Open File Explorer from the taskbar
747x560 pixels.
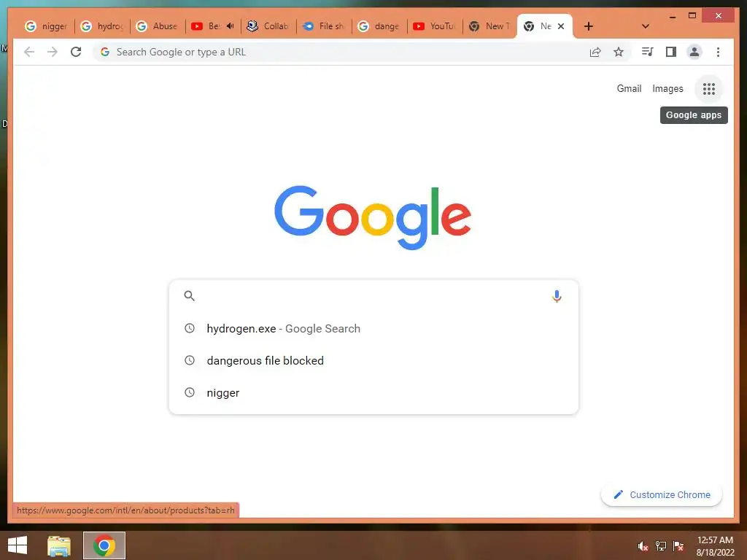[x=58, y=545]
